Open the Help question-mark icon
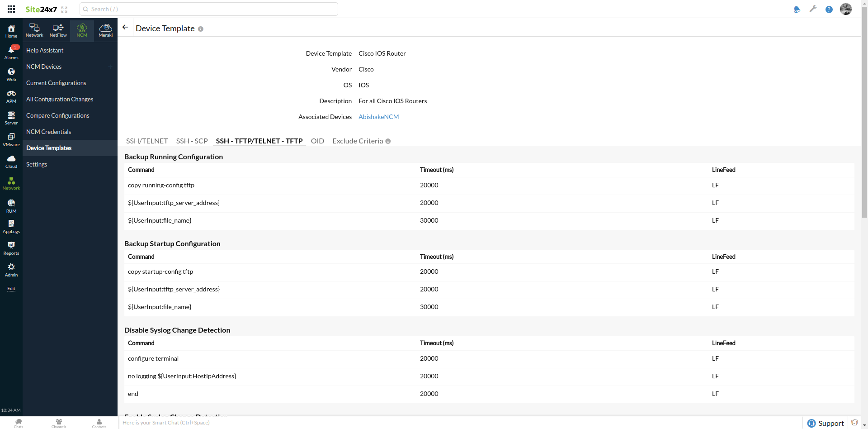This screenshot has height=429, width=868. point(829,9)
